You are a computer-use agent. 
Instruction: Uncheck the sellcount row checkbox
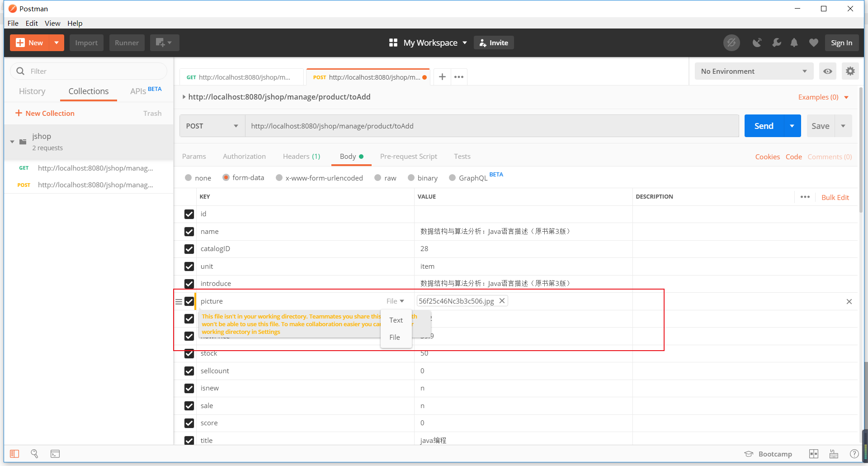pyautogui.click(x=189, y=371)
